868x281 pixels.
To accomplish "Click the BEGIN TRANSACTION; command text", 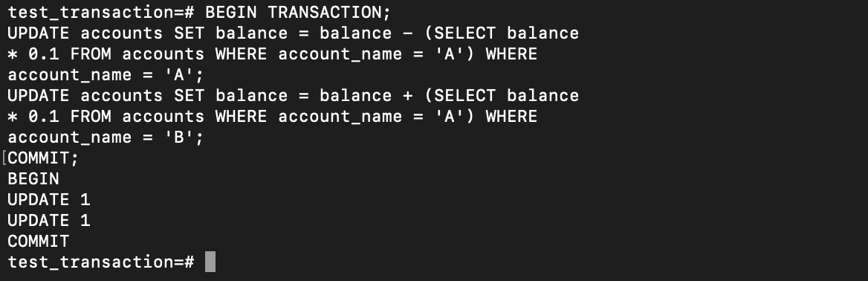I will 298,12.
